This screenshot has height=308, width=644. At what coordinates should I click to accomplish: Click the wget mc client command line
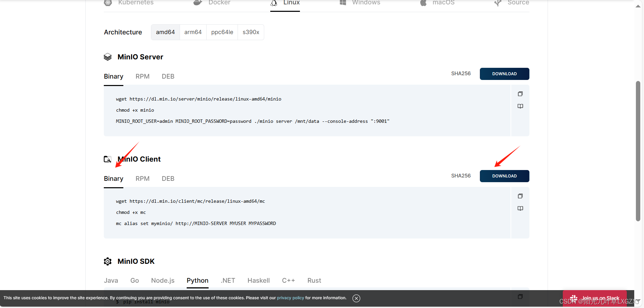[x=190, y=201]
